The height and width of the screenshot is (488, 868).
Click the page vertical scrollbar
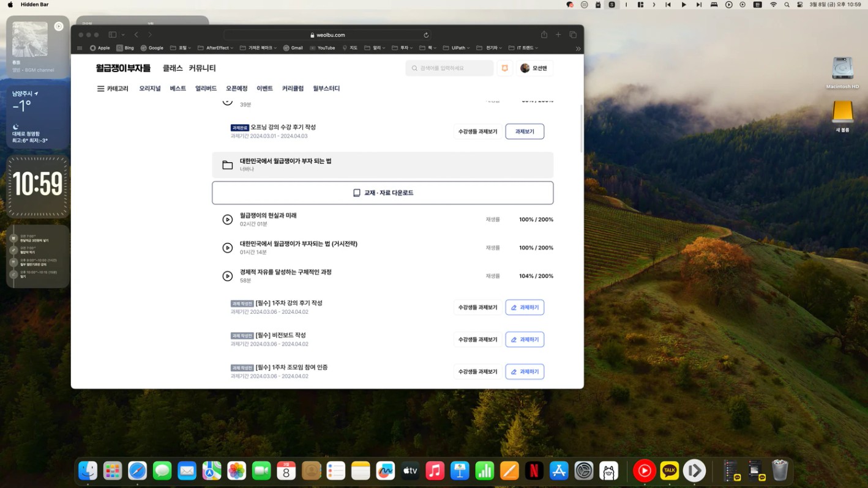click(x=581, y=128)
